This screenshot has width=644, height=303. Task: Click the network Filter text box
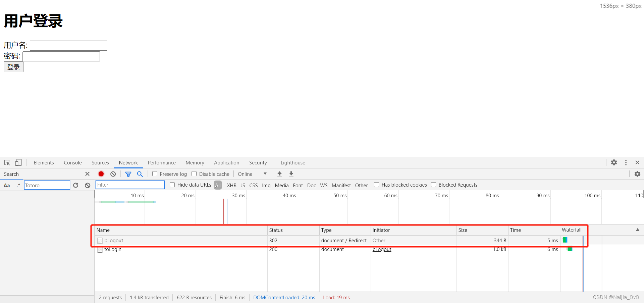point(130,185)
